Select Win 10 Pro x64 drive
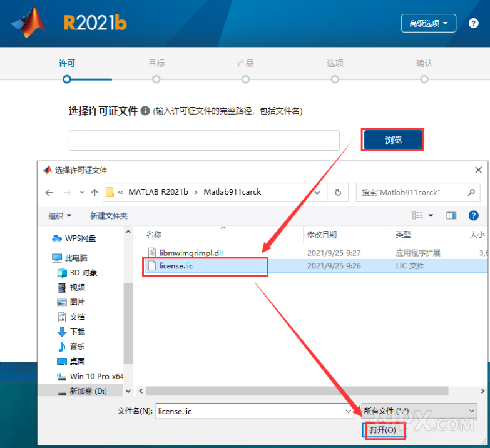The image size is (490, 448). click(90, 376)
